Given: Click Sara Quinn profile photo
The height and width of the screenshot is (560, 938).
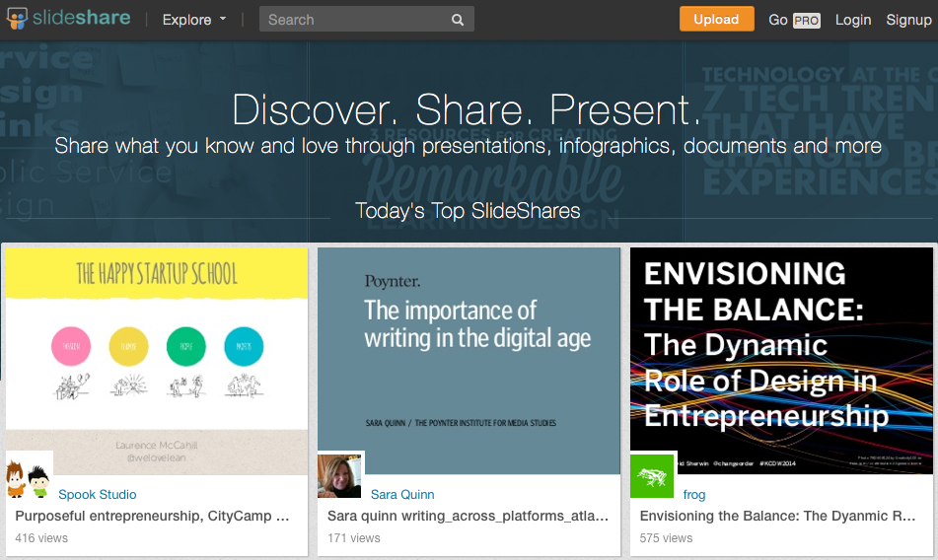Looking at the screenshot, I should tap(339, 476).
